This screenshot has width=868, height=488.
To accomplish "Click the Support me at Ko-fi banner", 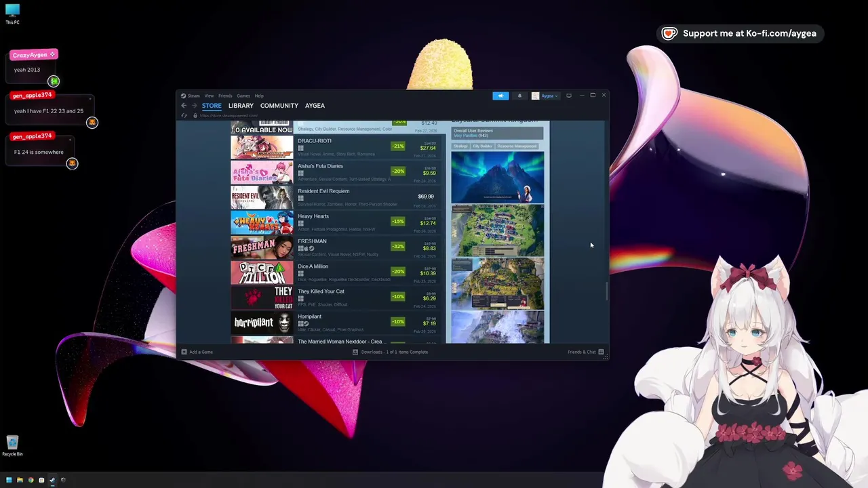I will (741, 34).
